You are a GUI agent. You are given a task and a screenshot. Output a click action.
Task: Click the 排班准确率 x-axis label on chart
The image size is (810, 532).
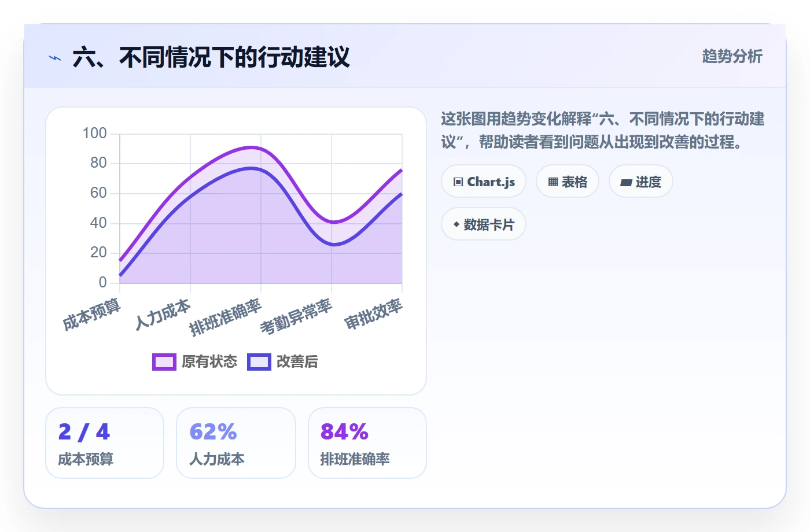(x=226, y=317)
